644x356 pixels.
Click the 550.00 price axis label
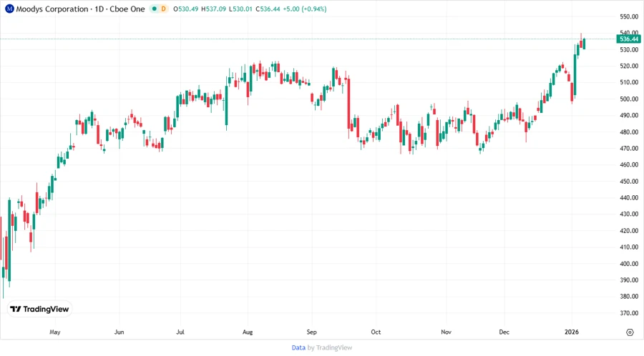point(629,17)
